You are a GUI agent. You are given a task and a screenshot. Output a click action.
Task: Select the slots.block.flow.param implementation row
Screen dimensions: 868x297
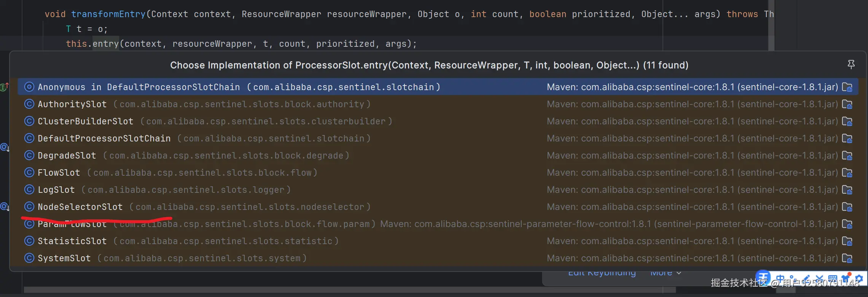438,224
